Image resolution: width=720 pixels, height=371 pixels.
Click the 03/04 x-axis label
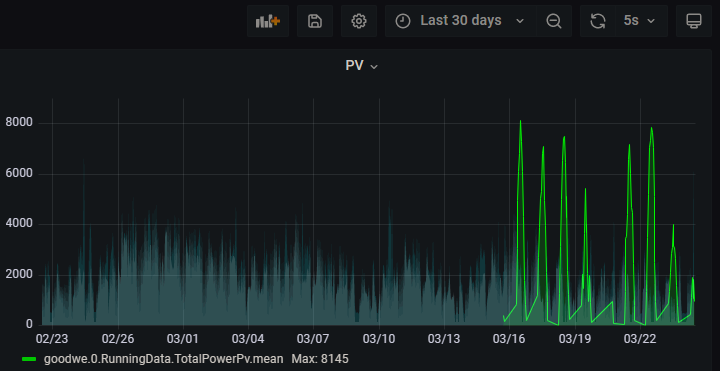(248, 339)
